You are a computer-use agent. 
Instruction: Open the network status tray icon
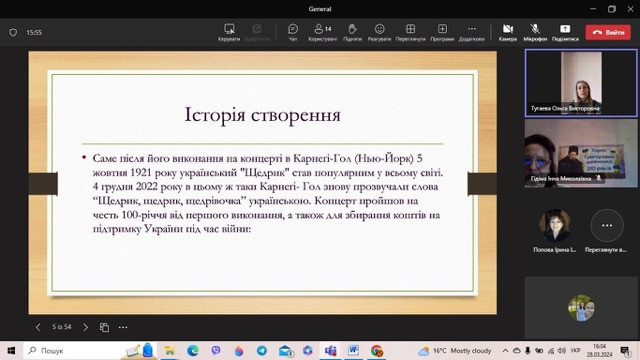point(551,351)
